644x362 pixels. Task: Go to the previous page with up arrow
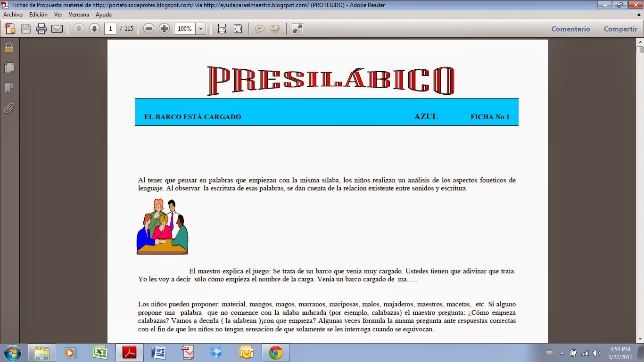pyautogui.click(x=79, y=29)
